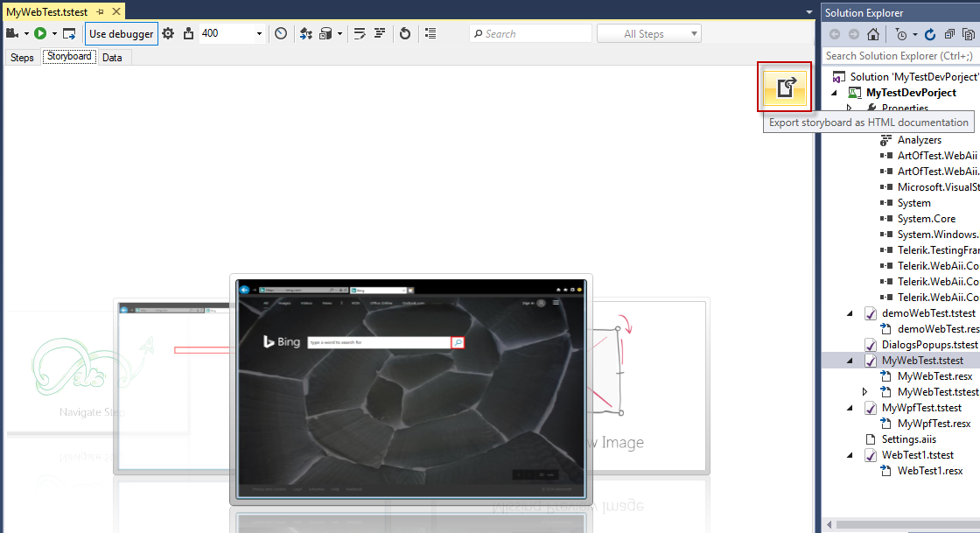Click the Show All Files icon
This screenshot has width=980, height=533.
point(968,34)
